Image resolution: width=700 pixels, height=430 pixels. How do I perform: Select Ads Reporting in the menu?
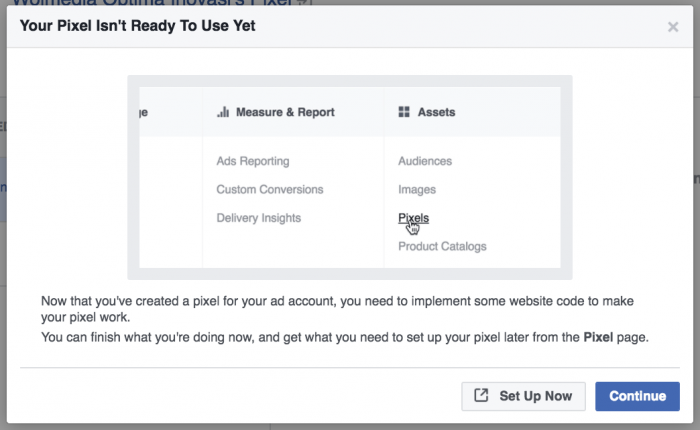252,161
